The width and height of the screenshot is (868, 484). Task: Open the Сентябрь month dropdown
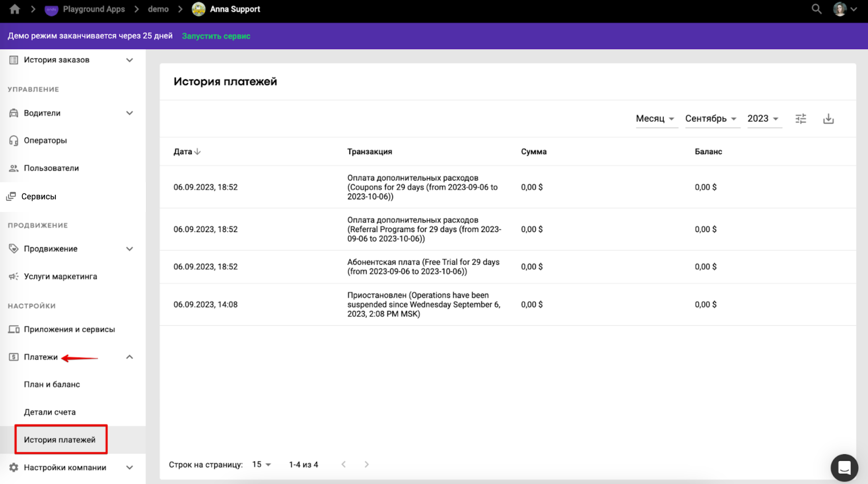[710, 119]
